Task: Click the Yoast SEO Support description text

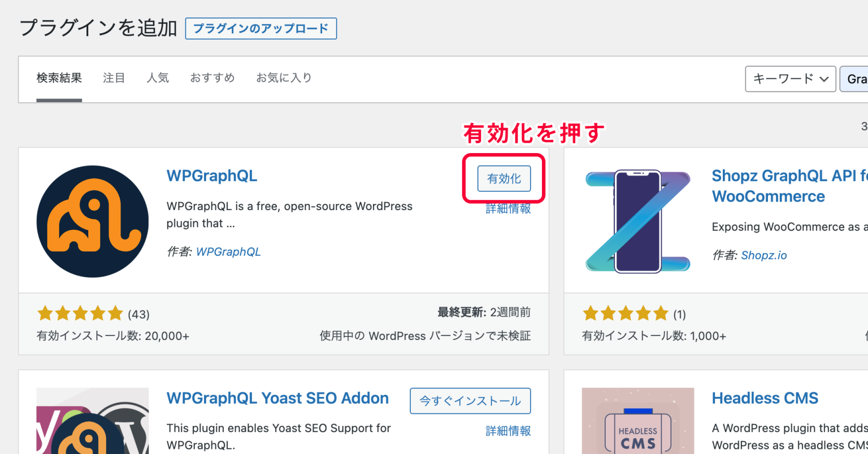Action: click(x=279, y=436)
